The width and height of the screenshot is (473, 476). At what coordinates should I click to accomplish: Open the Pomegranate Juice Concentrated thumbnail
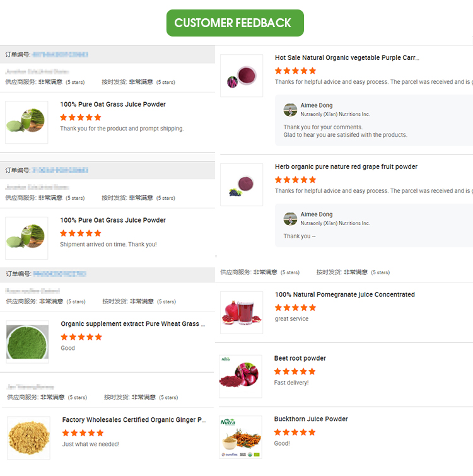[x=242, y=312]
